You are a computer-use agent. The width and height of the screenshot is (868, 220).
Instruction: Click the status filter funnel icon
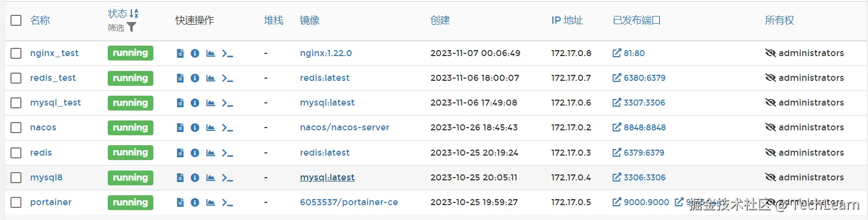coord(131,27)
